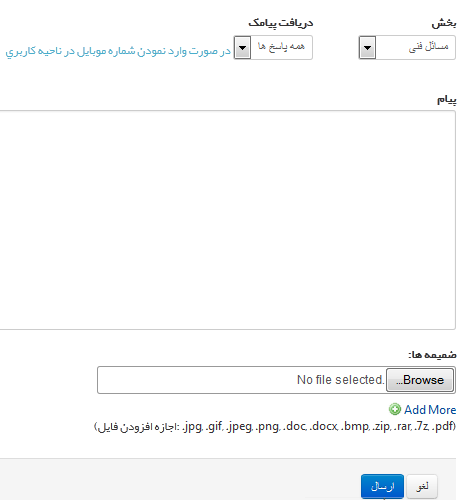Click the پیام field label
Screen dimensions: 459x500
[x=447, y=99]
